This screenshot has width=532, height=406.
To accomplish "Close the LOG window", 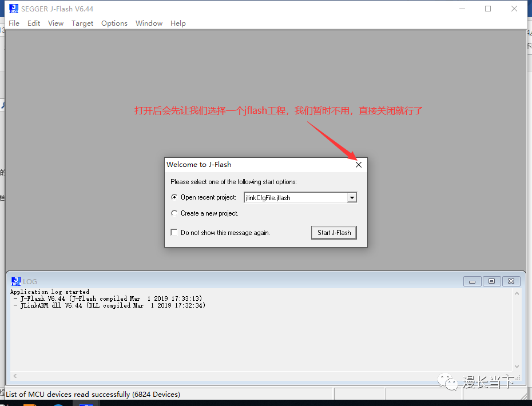I will [x=511, y=281].
